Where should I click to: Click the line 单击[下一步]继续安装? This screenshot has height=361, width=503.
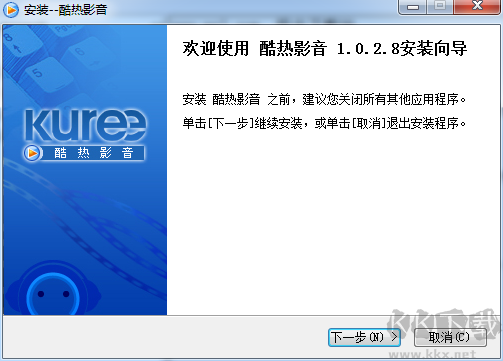(324, 123)
